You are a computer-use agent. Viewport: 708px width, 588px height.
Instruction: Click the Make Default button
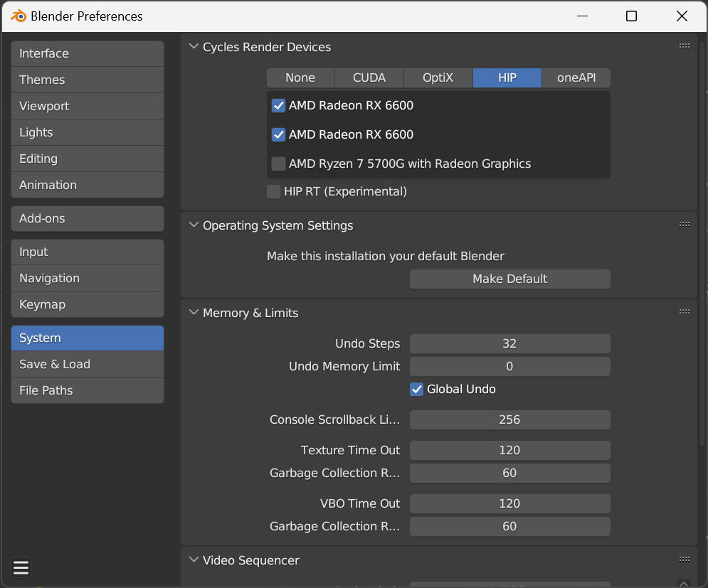(509, 279)
